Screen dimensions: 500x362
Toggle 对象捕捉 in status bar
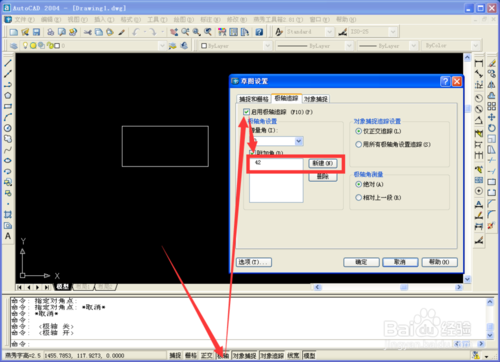pos(244,356)
